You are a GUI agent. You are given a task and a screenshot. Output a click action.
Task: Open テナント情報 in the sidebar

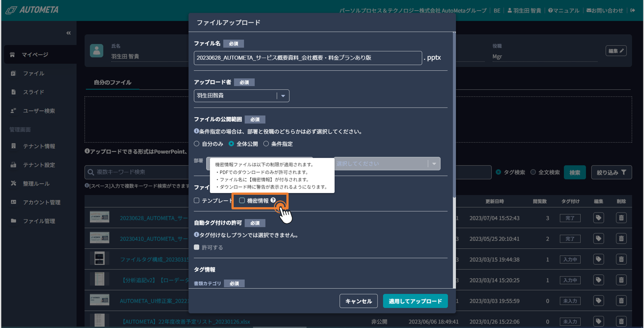tap(40, 146)
